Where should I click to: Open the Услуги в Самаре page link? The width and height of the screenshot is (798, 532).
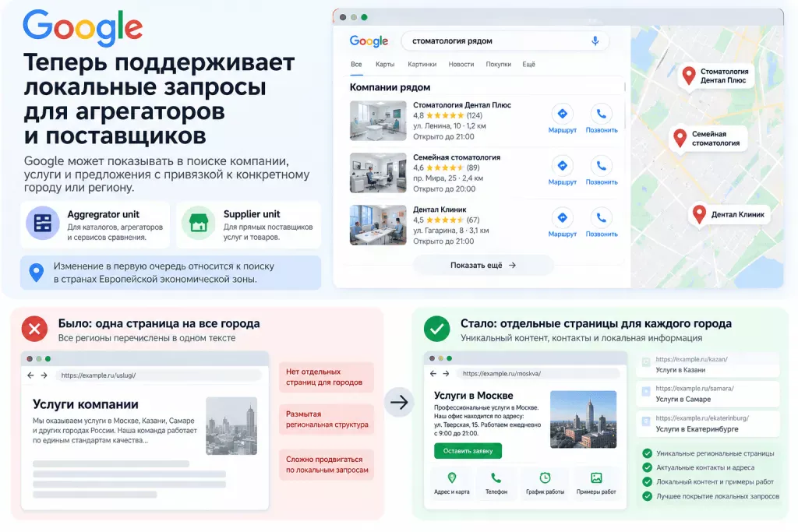pyautogui.click(x=708, y=393)
